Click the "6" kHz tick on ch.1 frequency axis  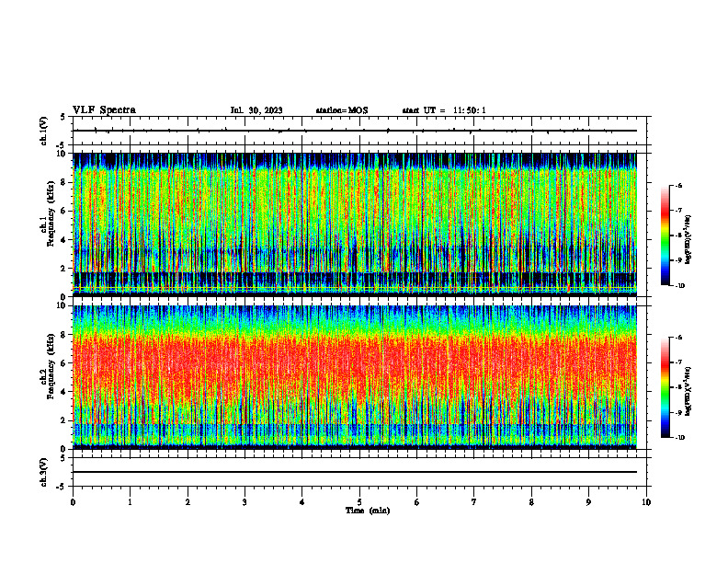(64, 211)
